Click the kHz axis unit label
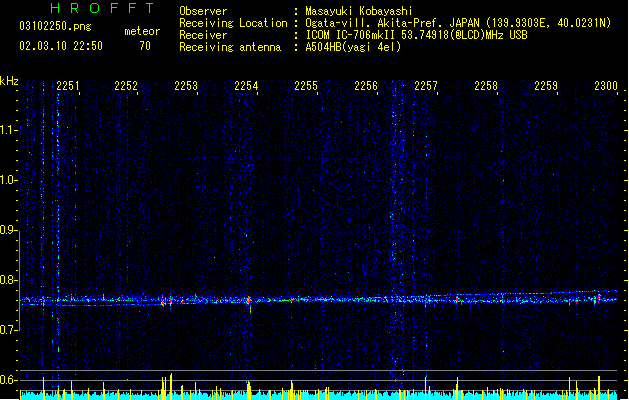The image size is (629, 400). [9, 81]
